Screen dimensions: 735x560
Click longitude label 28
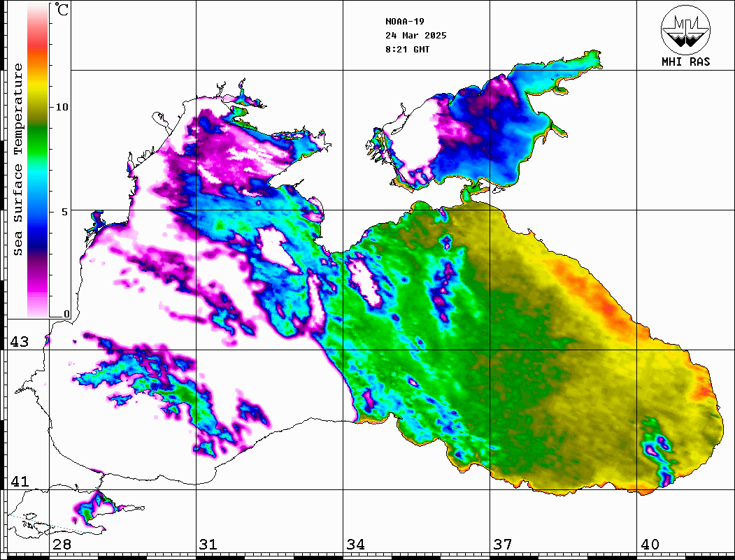pyautogui.click(x=62, y=545)
